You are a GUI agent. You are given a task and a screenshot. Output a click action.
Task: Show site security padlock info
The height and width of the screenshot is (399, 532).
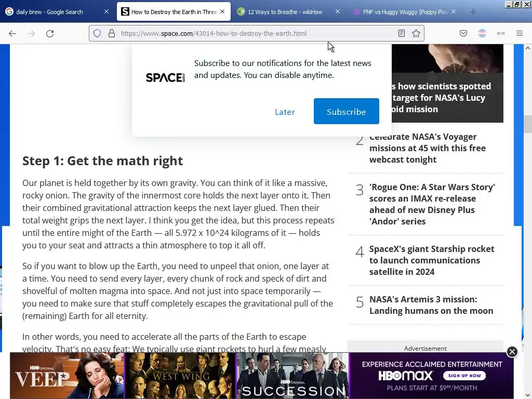112,33
